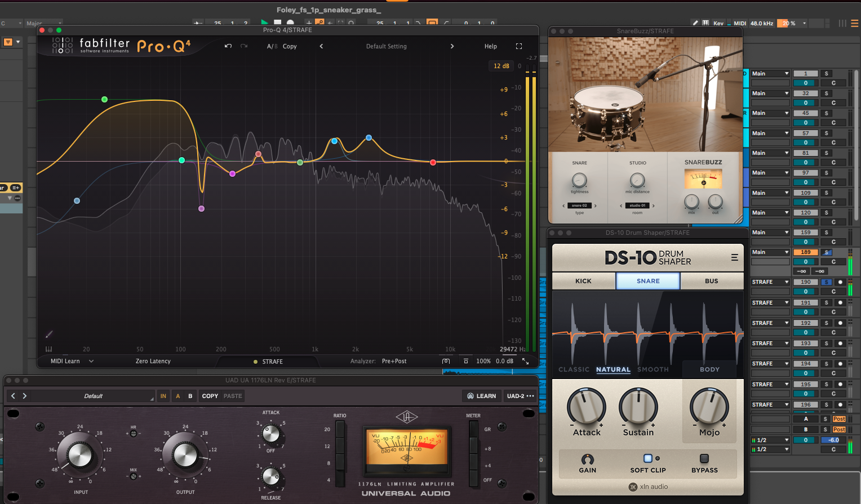861x504 pixels.
Task: Toggle the draw mode pencil icon
Action: click(695, 23)
